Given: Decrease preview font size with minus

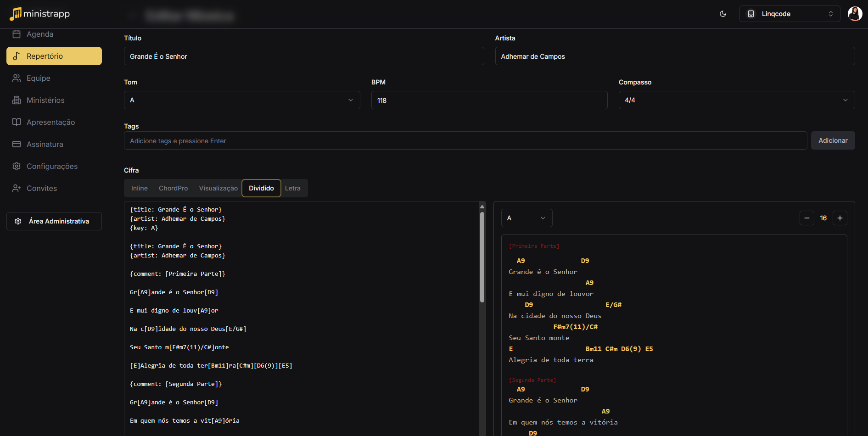Looking at the screenshot, I should click(806, 218).
